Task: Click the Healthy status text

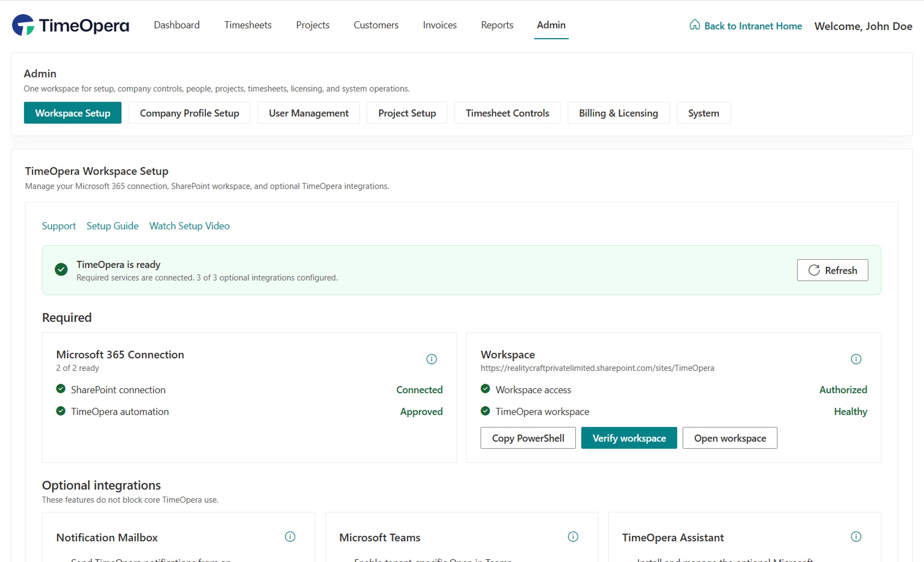Action: [850, 412]
